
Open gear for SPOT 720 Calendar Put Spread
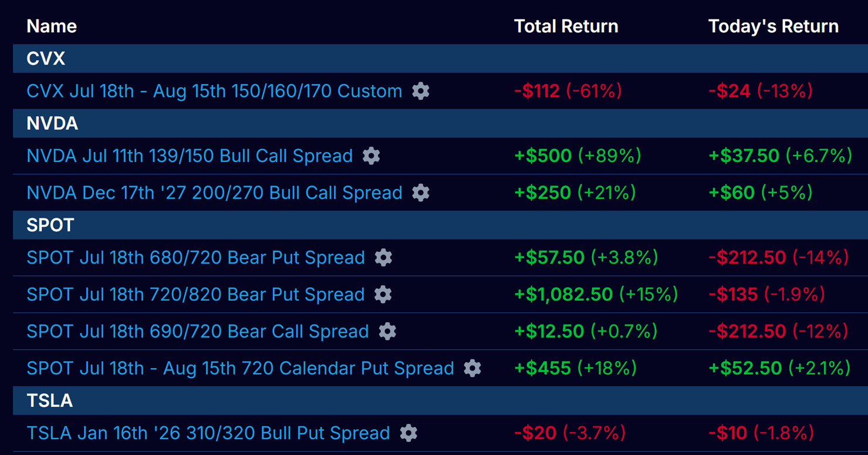click(472, 368)
